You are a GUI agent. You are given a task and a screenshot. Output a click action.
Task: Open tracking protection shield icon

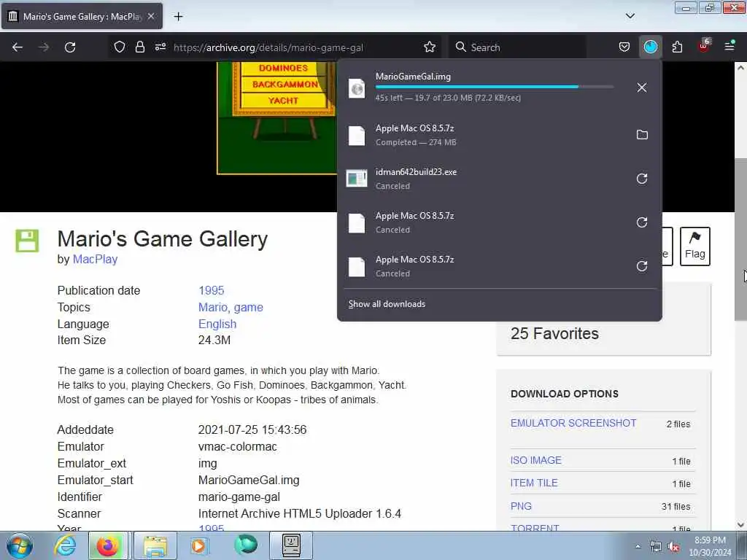pyautogui.click(x=120, y=47)
